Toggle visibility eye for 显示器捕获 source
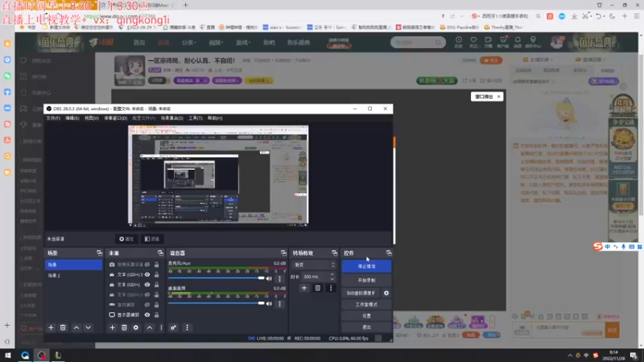Screen dimensions: 644x362 (x=147, y=315)
